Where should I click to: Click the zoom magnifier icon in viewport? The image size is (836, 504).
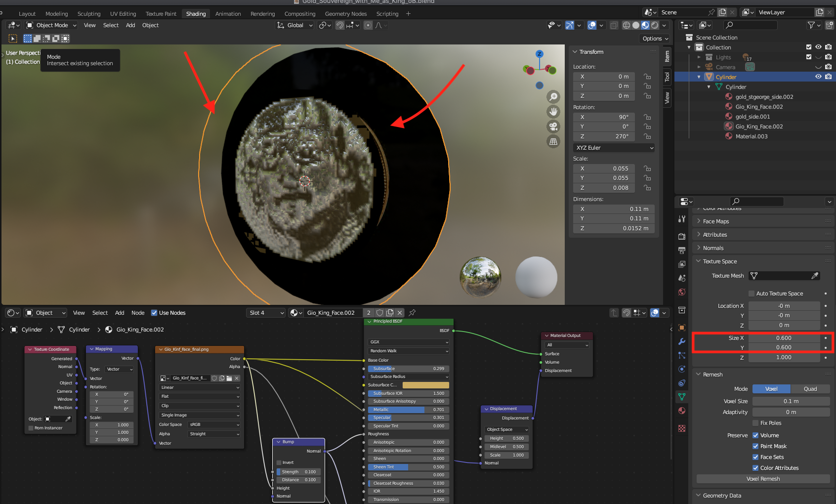[553, 97]
